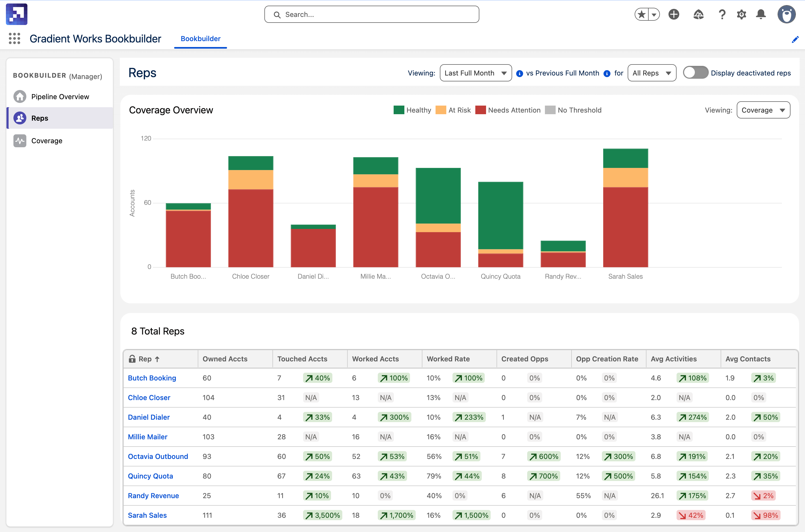Click the notifications bell icon

click(x=761, y=14)
